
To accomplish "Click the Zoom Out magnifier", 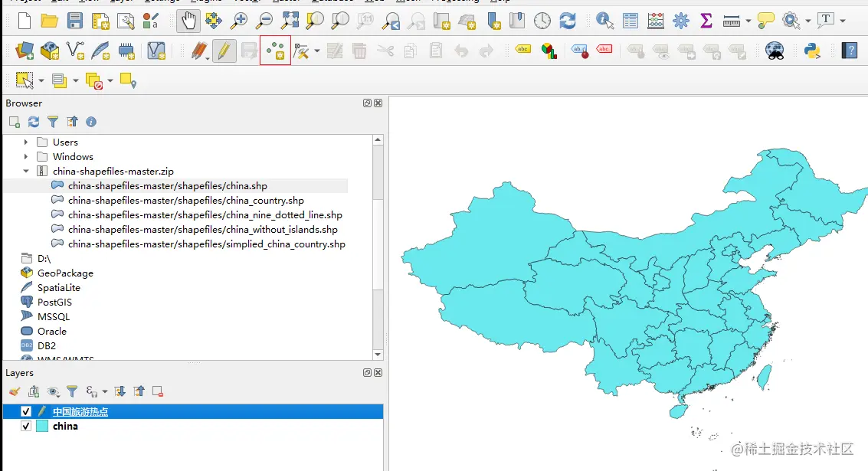I will [x=264, y=21].
